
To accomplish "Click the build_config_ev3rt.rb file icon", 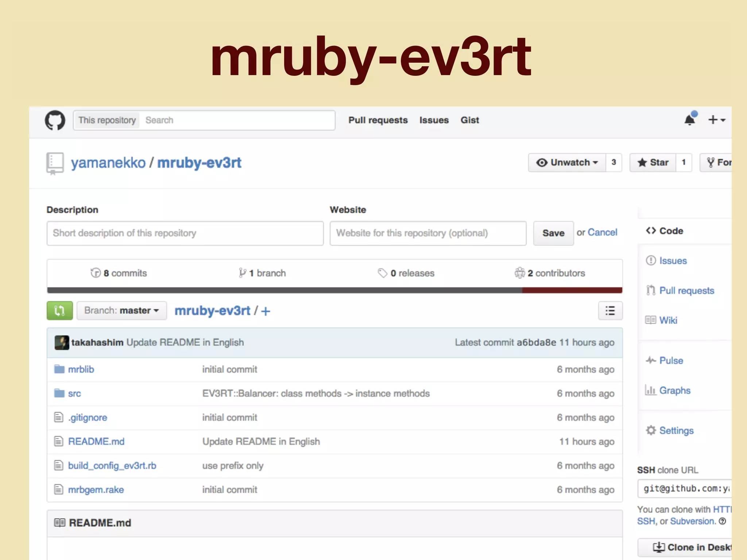I will pyautogui.click(x=58, y=465).
